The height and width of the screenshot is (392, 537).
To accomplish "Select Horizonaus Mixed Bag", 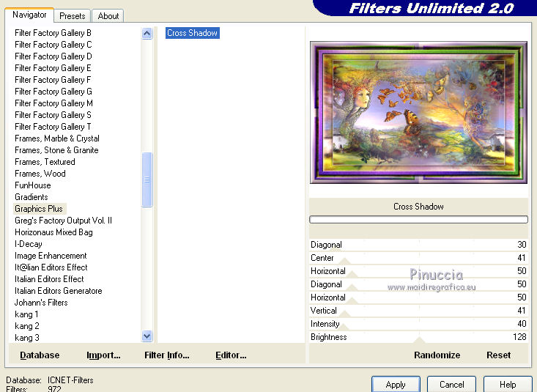I will tap(53, 232).
